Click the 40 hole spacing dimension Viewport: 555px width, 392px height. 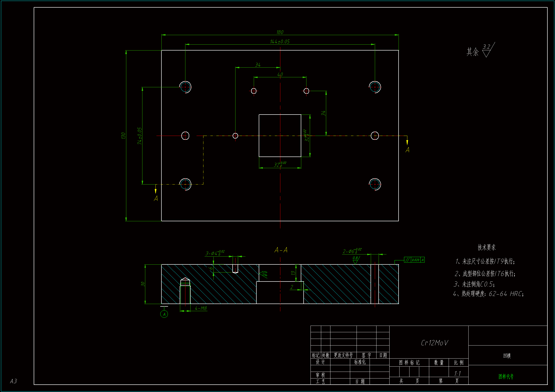(x=280, y=74)
